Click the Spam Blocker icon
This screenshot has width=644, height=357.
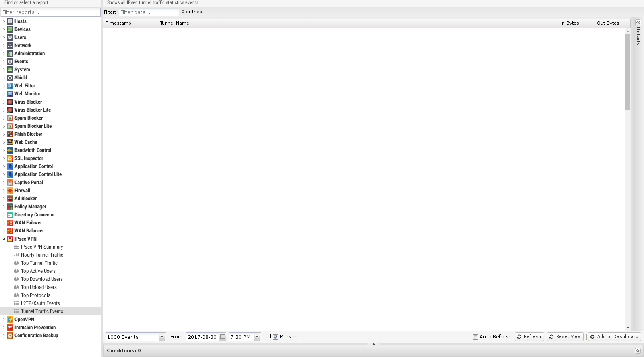pyautogui.click(x=10, y=118)
